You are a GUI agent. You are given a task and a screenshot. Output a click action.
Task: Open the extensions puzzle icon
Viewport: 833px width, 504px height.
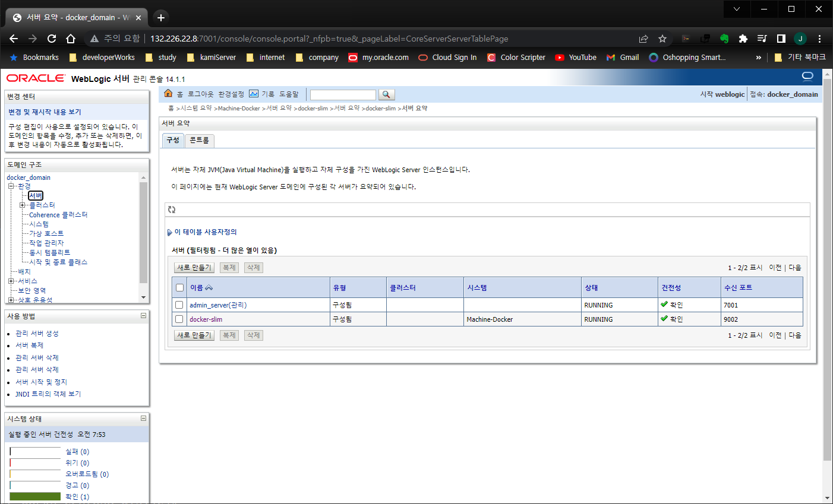pyautogui.click(x=743, y=39)
